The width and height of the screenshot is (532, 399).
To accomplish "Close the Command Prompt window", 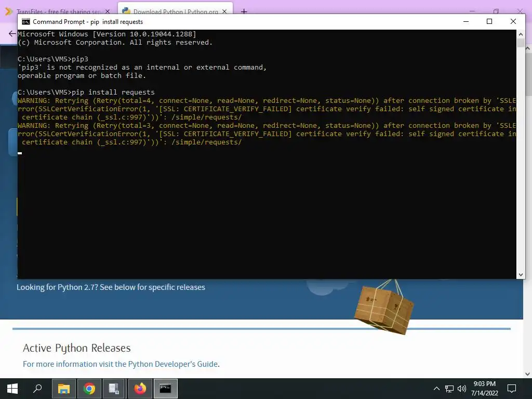I will [x=513, y=21].
